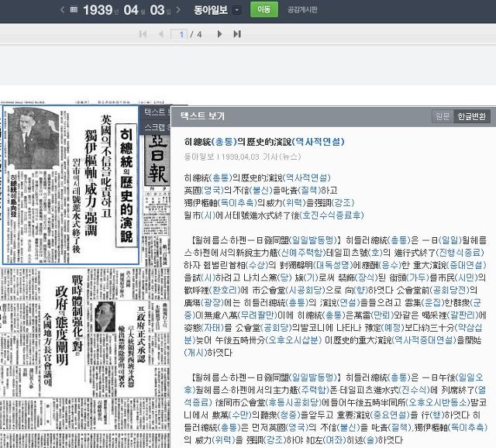Jump to the last page icon
This screenshot has height=448, width=496.
(x=237, y=34)
